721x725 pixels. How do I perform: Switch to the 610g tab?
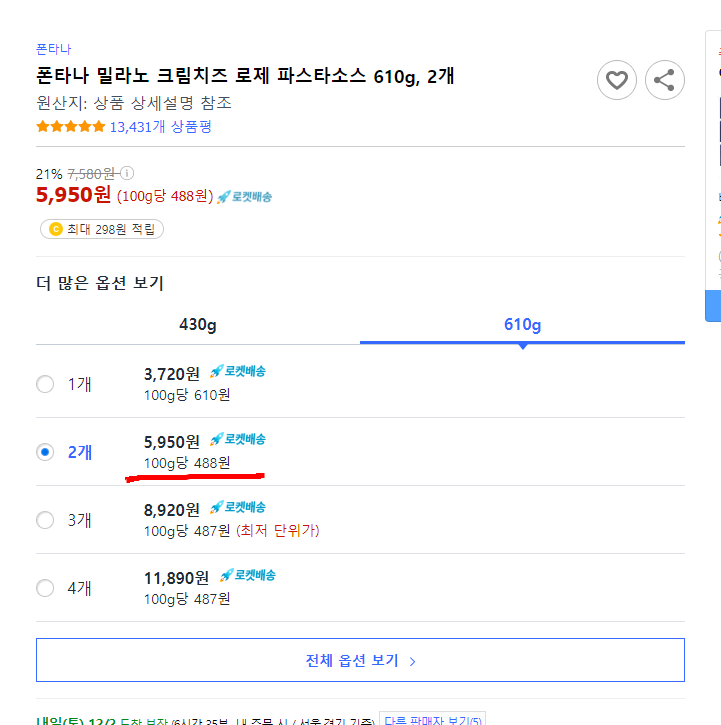[523, 325]
